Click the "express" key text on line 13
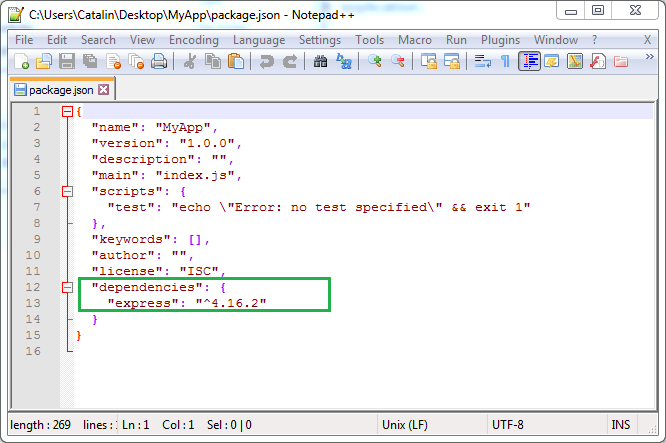The image size is (666, 443). click(142, 303)
